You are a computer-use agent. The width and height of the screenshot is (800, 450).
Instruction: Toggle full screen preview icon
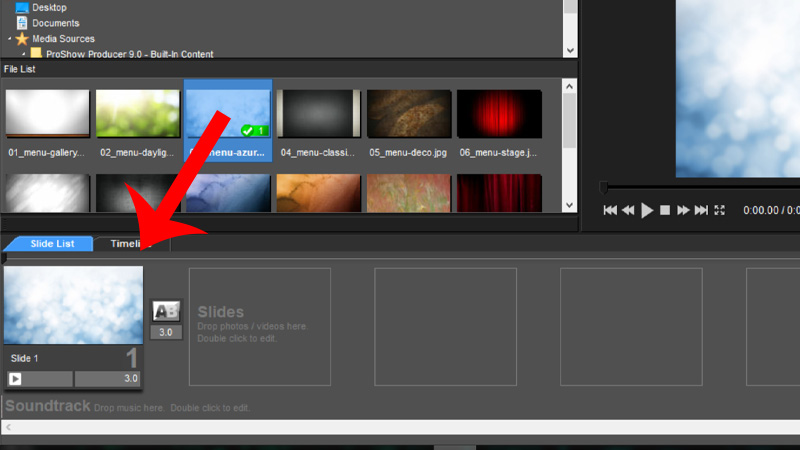(719, 210)
